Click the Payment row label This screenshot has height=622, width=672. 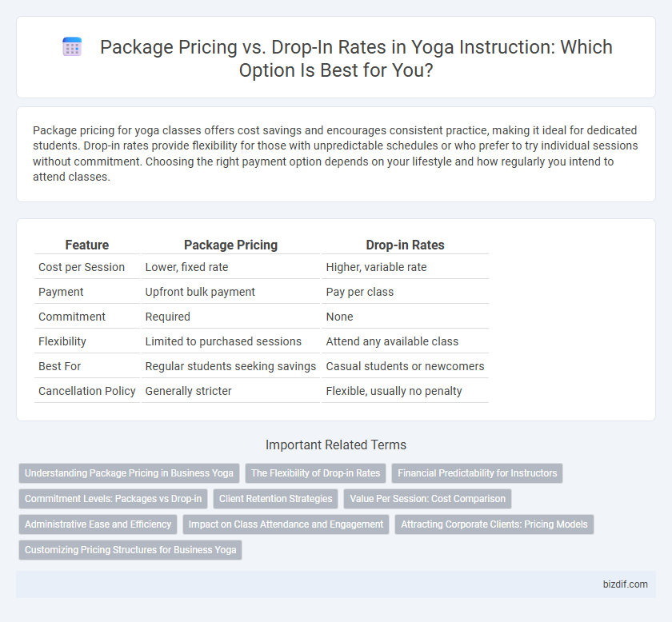tap(87, 292)
